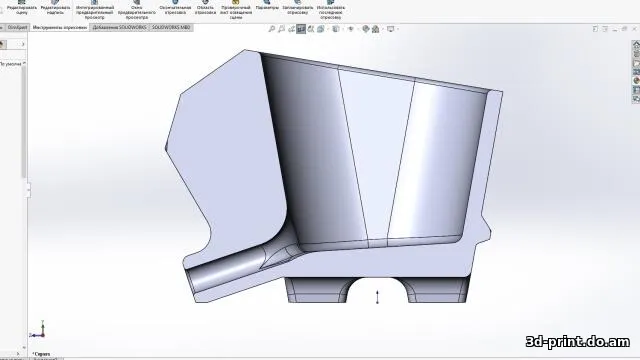The image size is (640, 360).
Task: Click the Dynamic Annotation Views icon
Action: [311, 29]
